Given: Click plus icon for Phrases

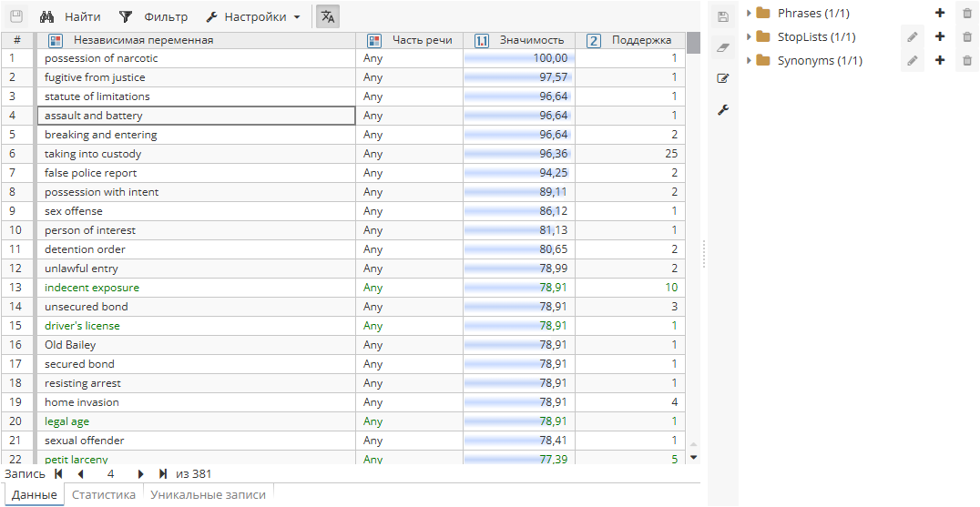Looking at the screenshot, I should [939, 13].
